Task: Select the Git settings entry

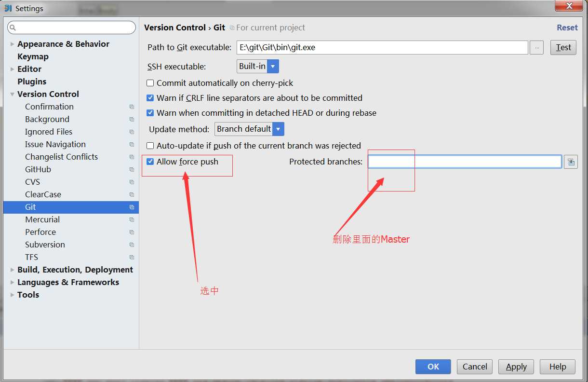Action: (71, 207)
